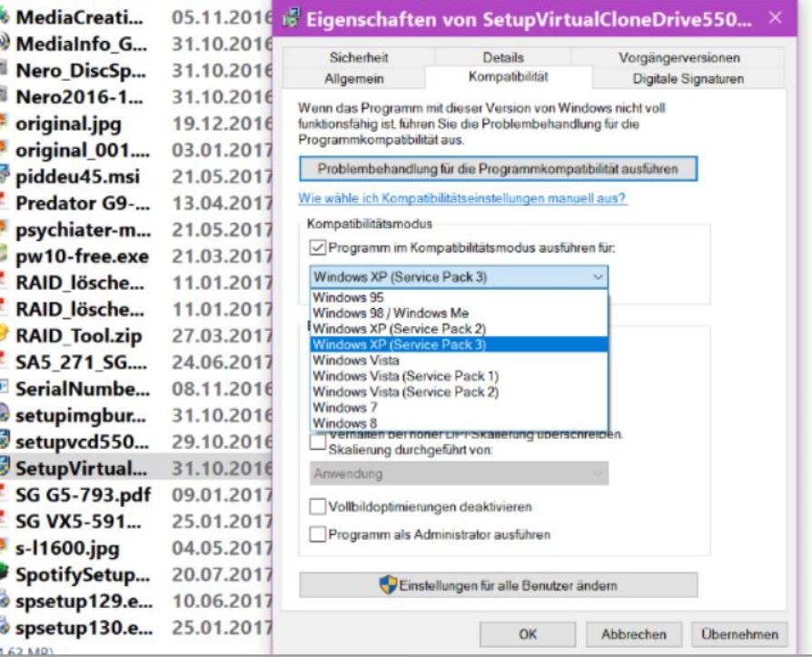Click the SpotifySetup... file icon
Image resolution: width=812 pixels, height=657 pixels.
coord(5,573)
